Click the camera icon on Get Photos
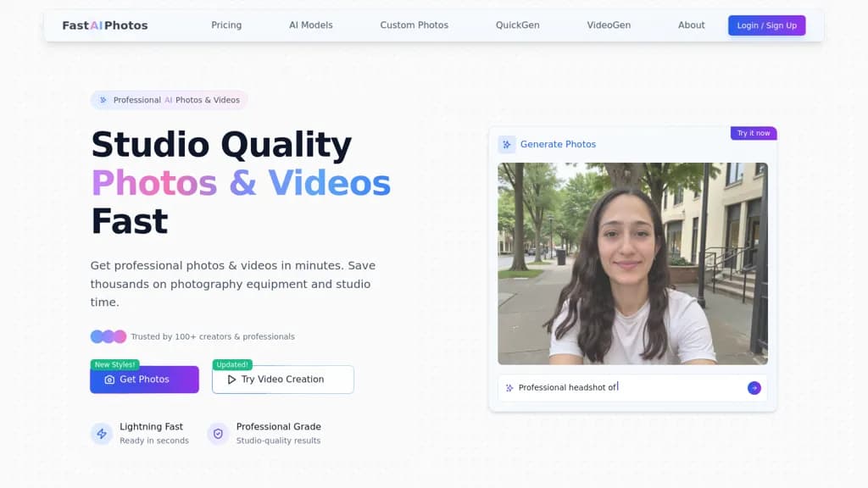Screen dimensions: 868x488 click(109, 380)
